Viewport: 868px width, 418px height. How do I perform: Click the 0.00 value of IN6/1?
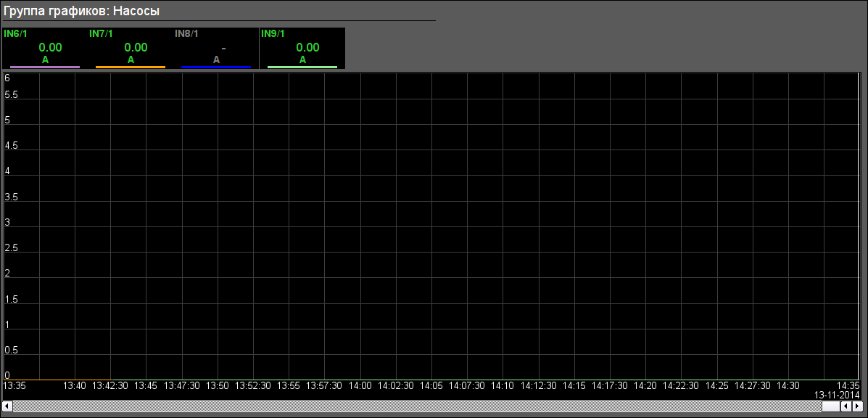point(50,48)
